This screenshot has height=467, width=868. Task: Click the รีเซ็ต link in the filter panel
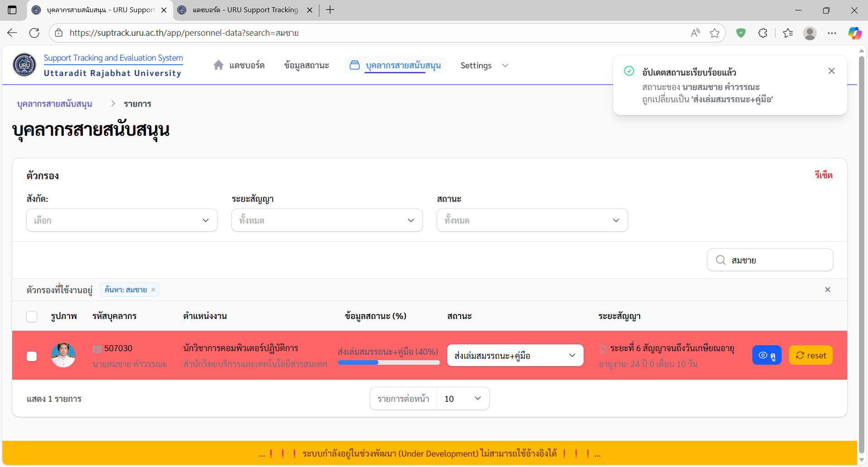[x=823, y=175]
